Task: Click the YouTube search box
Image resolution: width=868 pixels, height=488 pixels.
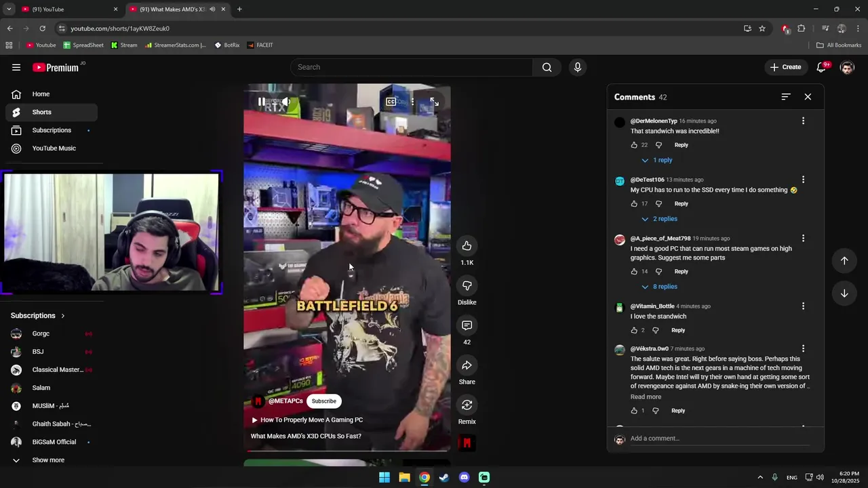Action: [412, 67]
